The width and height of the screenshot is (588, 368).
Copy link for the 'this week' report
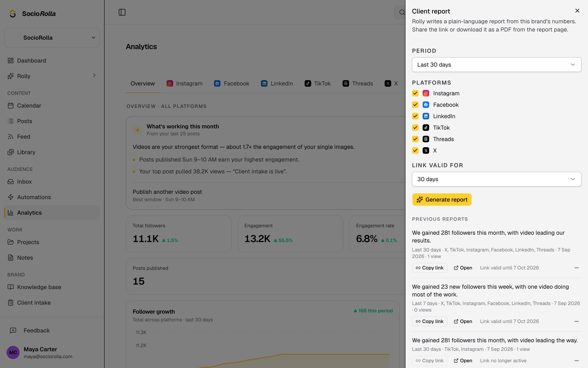[x=430, y=321]
